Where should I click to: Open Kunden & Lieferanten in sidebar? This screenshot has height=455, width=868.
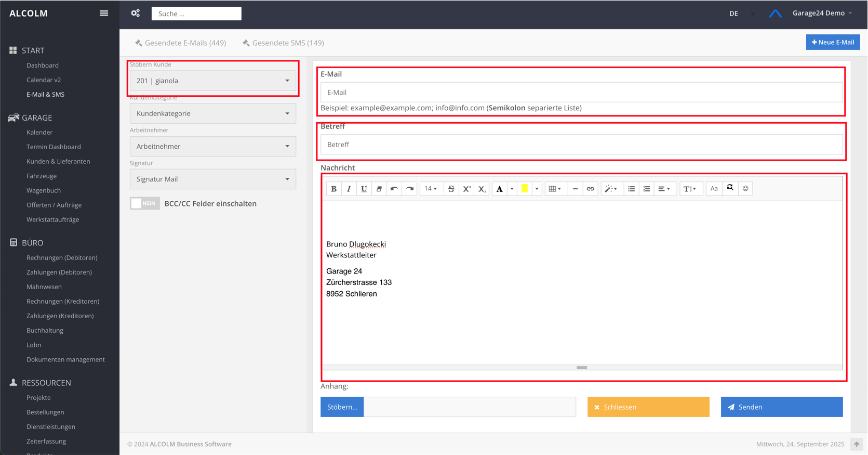(x=58, y=161)
